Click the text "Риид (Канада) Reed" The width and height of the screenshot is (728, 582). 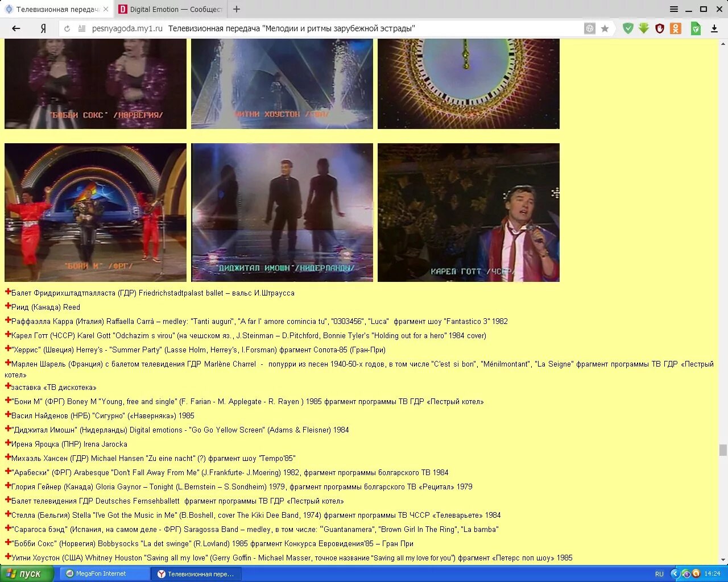click(45, 307)
